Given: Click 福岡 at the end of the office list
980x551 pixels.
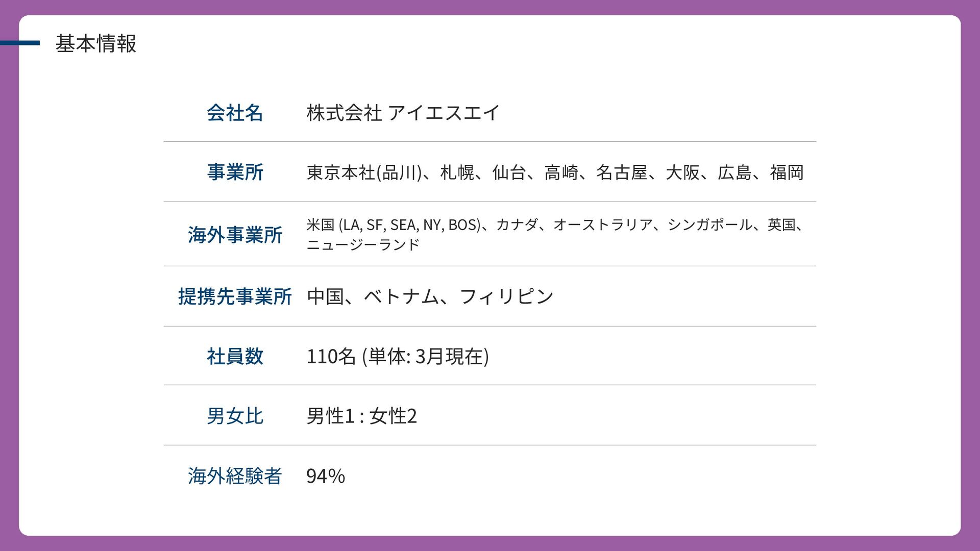Looking at the screenshot, I should pyautogui.click(x=787, y=173).
